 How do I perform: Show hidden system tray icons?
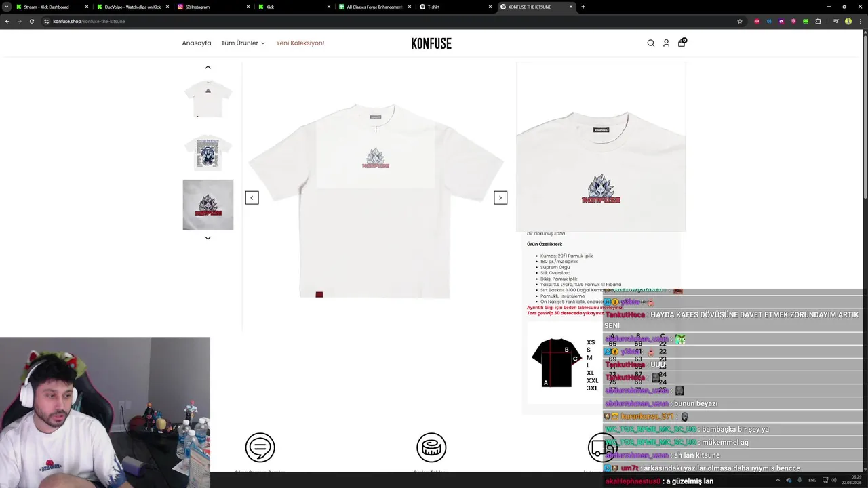pyautogui.click(x=778, y=480)
